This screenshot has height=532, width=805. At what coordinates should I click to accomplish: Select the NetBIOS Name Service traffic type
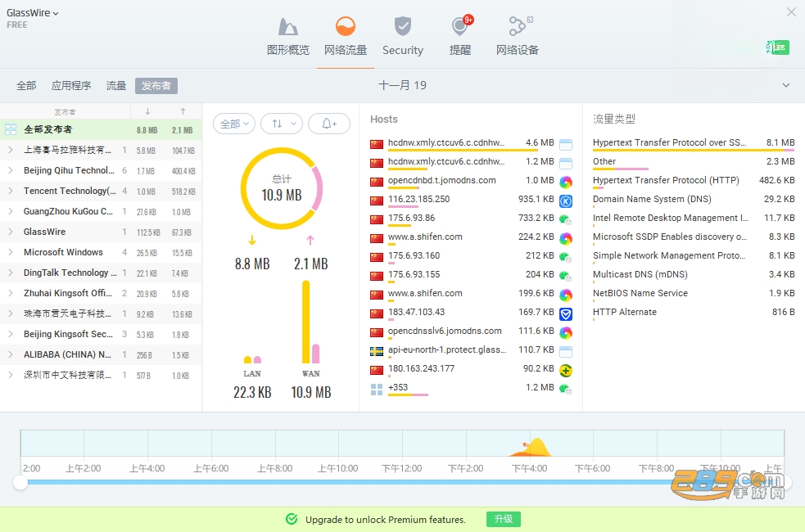point(694,295)
